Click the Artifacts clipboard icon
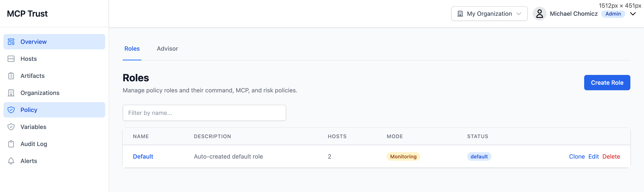The height and width of the screenshot is (192, 644). [x=11, y=76]
